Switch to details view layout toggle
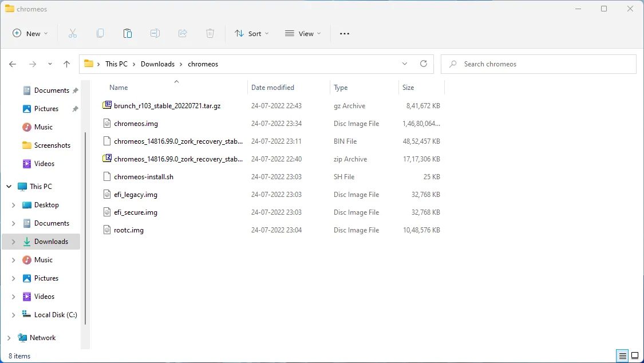Screen dimensions: 644x363 click(622, 356)
